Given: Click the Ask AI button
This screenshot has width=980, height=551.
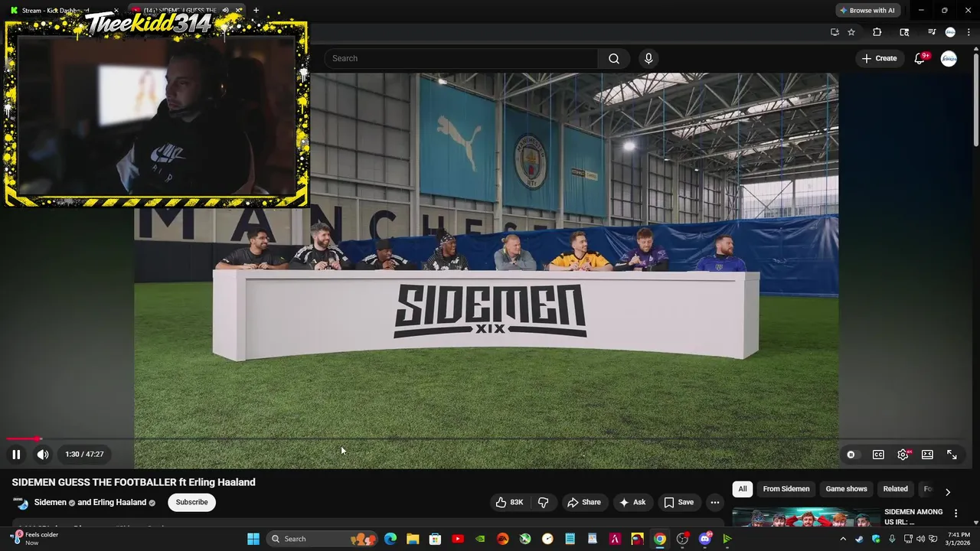Looking at the screenshot, I should (x=632, y=502).
